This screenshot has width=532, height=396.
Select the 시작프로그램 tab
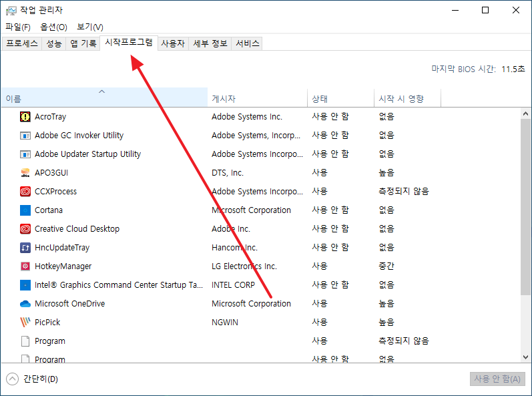129,43
